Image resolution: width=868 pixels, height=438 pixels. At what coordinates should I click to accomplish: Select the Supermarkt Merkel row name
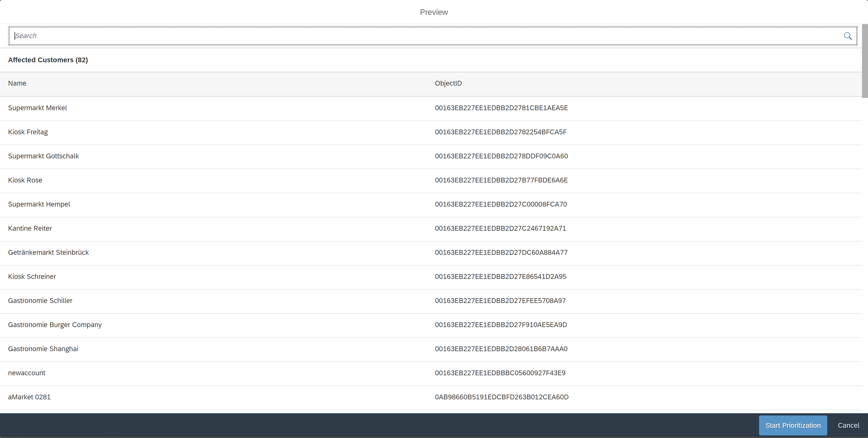coord(37,108)
